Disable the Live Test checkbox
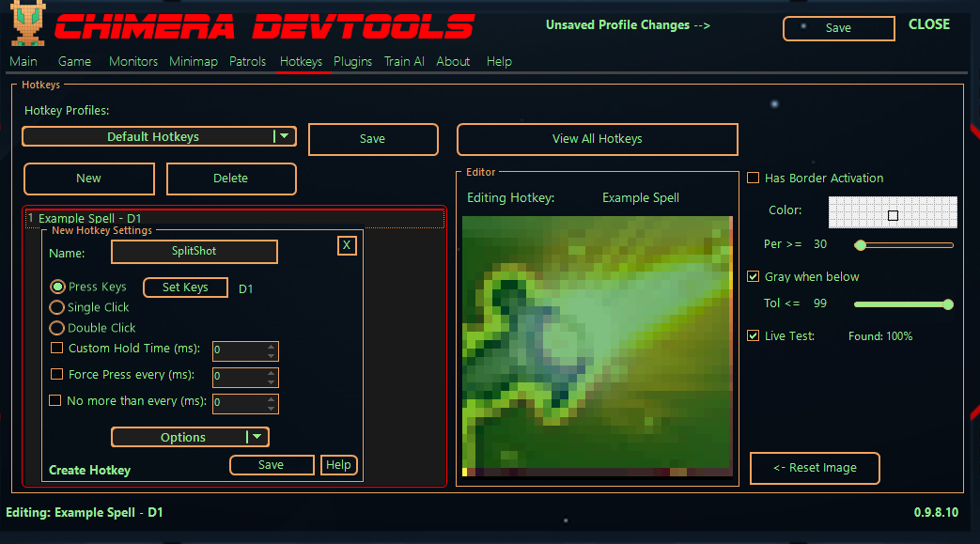This screenshot has height=544, width=980. point(754,335)
